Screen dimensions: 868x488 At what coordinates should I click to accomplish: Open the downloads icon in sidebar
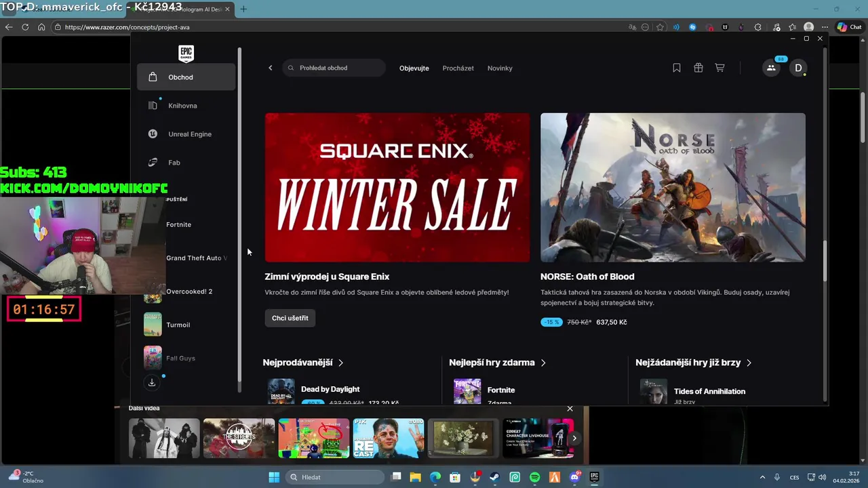[152, 382]
